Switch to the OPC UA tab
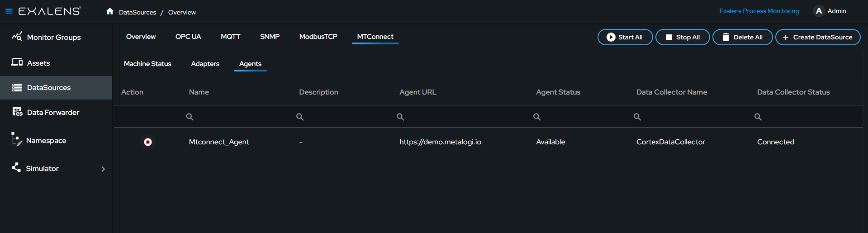Viewport: 868px width, 233px height. point(188,37)
